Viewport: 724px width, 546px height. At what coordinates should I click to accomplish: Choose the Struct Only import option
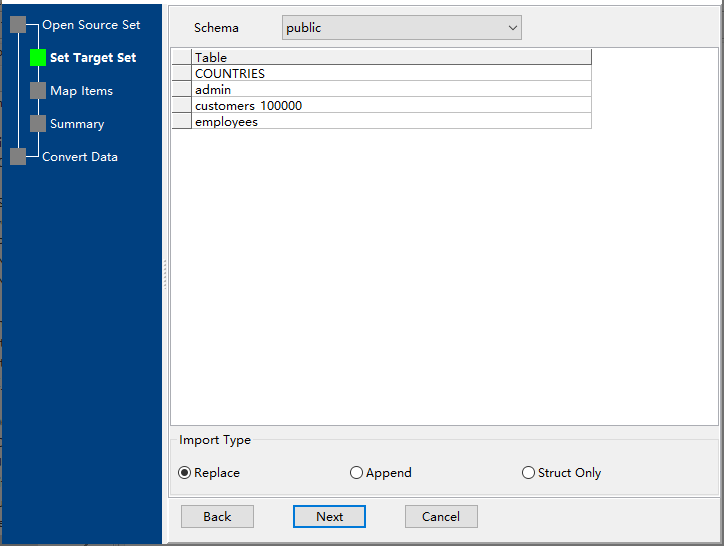coord(529,473)
